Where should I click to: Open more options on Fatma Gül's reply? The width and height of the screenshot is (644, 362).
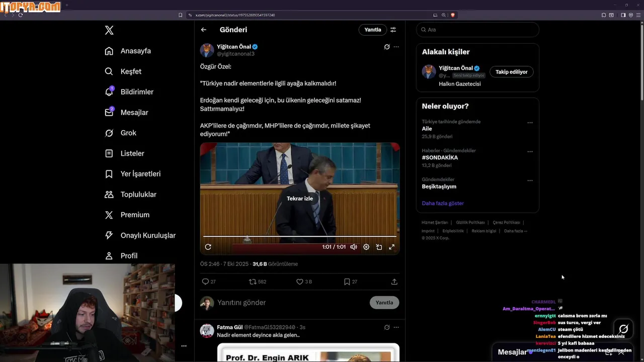click(x=396, y=327)
